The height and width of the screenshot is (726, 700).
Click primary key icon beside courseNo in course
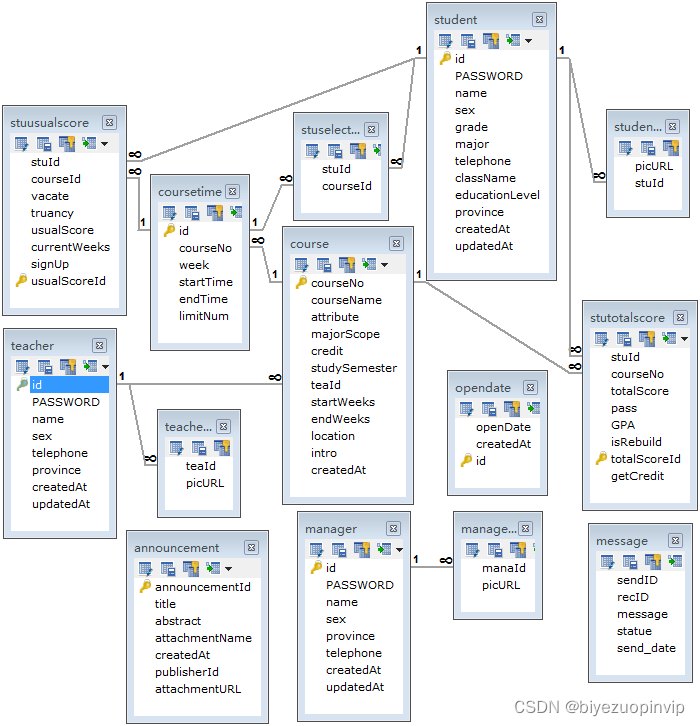point(301,282)
